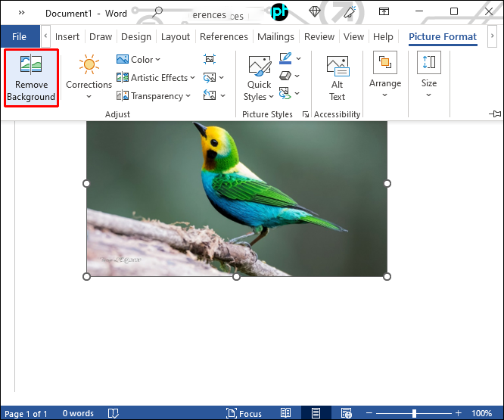Viewport: 504px width, 420px height.
Task: Switch to Web Layout view
Action: [346, 413]
